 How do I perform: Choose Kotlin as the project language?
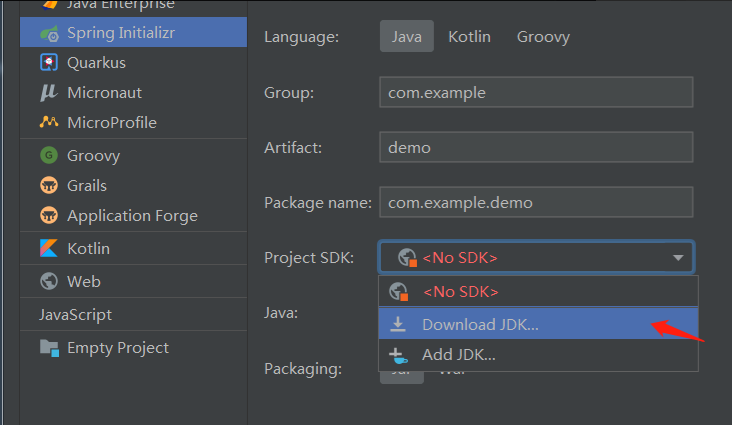point(469,36)
